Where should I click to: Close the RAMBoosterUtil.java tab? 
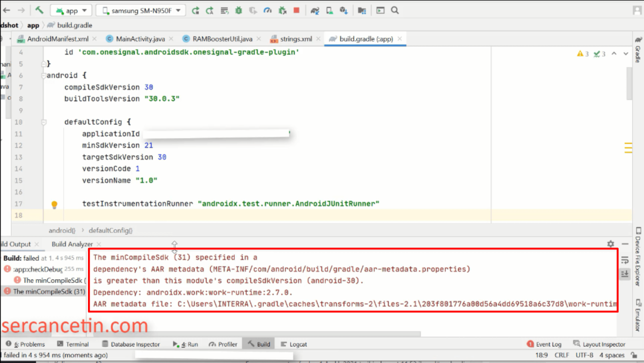click(259, 39)
